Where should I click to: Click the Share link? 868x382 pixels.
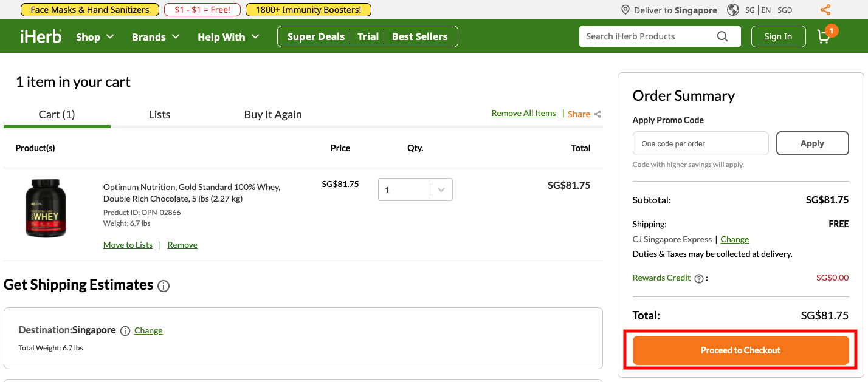(579, 114)
